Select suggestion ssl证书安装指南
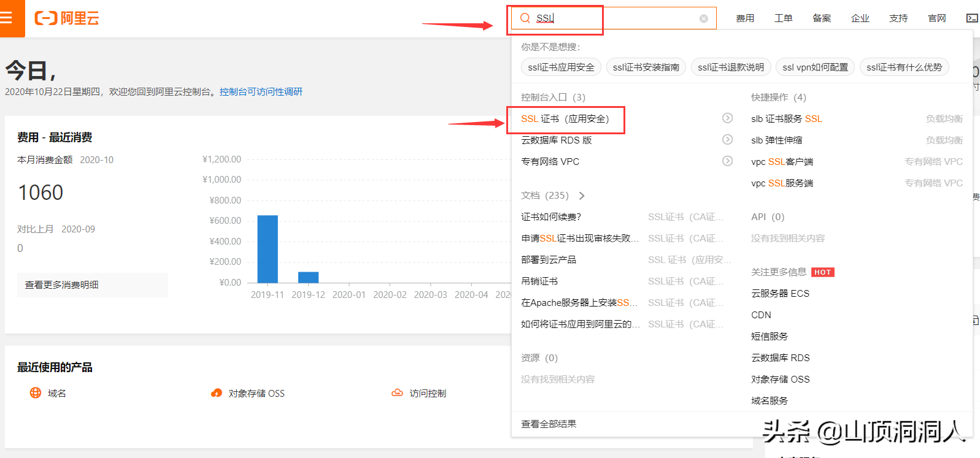This screenshot has width=980, height=458. (x=646, y=67)
